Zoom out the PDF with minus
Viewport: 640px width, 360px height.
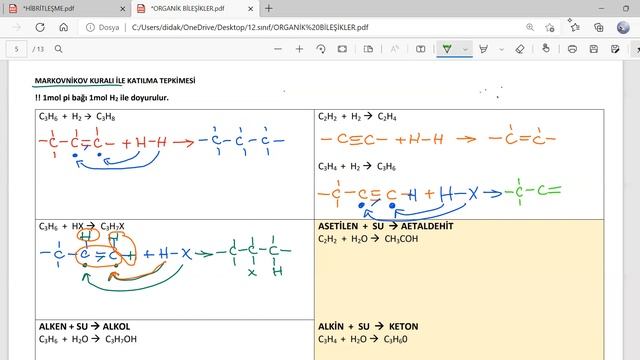(278, 49)
